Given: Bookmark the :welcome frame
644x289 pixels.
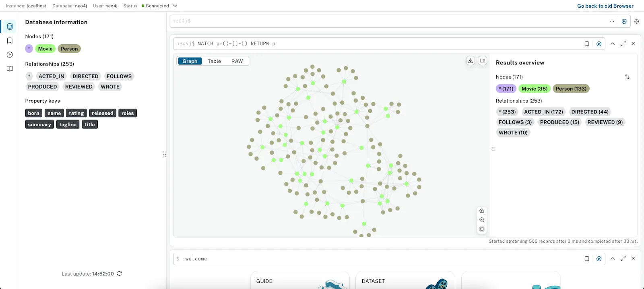Looking at the screenshot, I should coord(586,259).
